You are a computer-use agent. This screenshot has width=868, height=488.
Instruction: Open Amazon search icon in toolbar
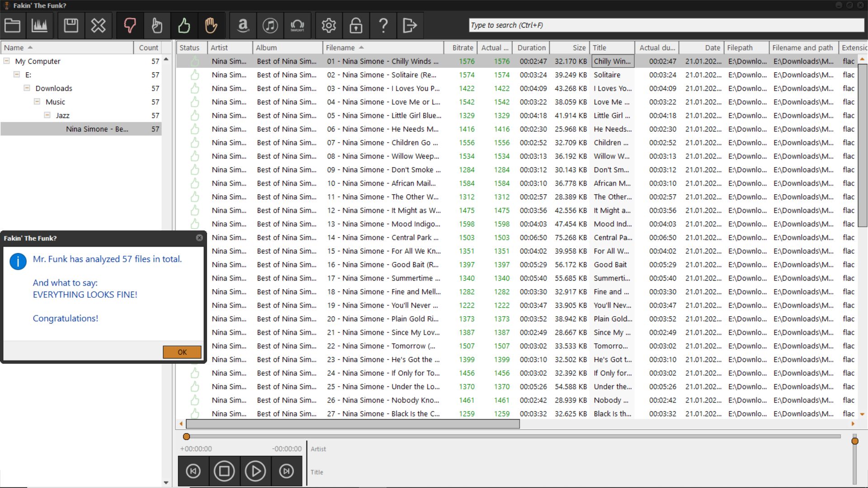[243, 25]
